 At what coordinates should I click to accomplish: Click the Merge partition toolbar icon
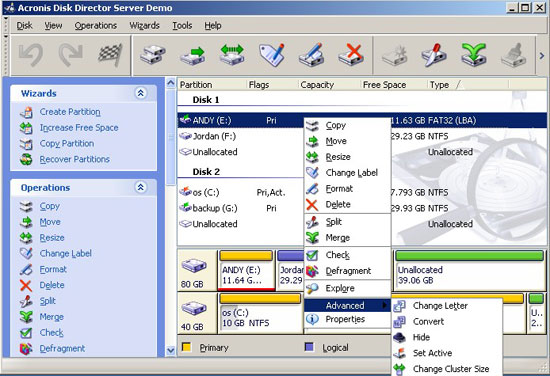click(x=474, y=55)
